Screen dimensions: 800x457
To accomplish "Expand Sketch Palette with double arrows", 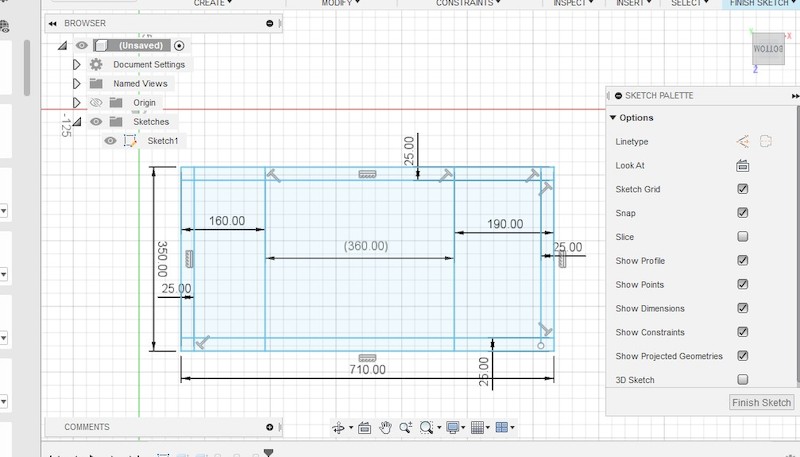I will [795, 95].
